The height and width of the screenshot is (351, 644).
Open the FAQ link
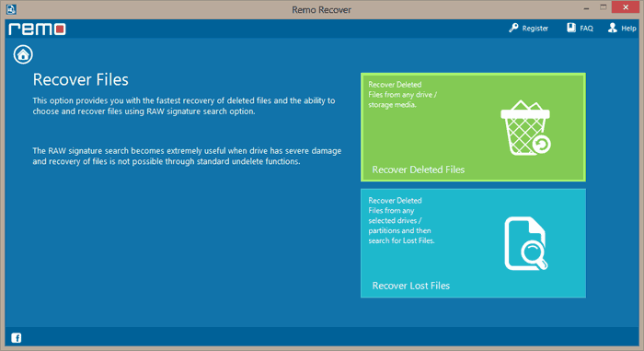tap(586, 29)
